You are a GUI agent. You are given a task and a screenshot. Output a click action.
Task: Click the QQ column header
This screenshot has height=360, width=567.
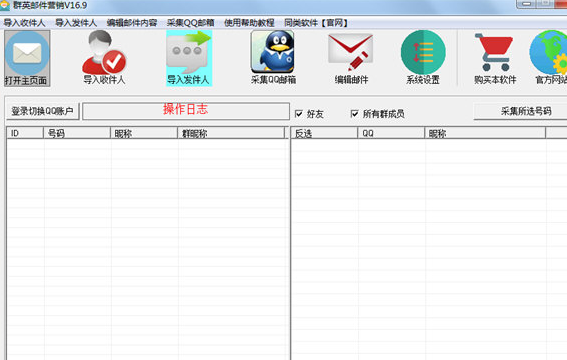[x=391, y=133]
